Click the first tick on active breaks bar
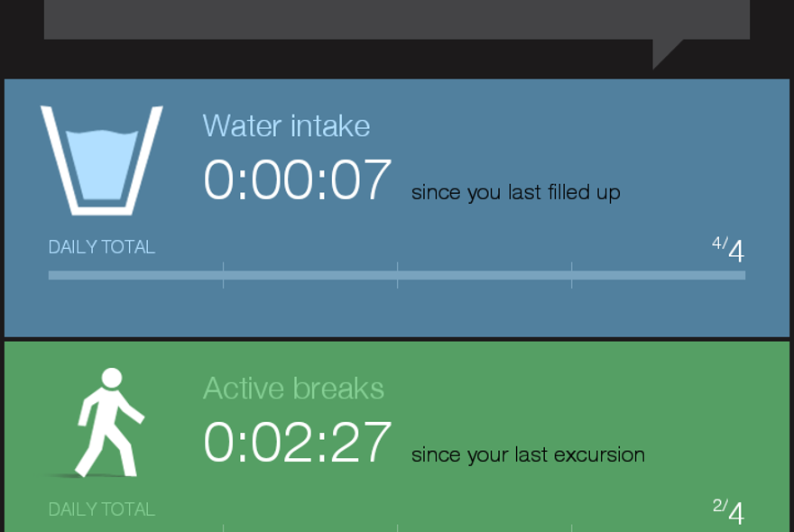The height and width of the screenshot is (532, 794). pos(224,528)
